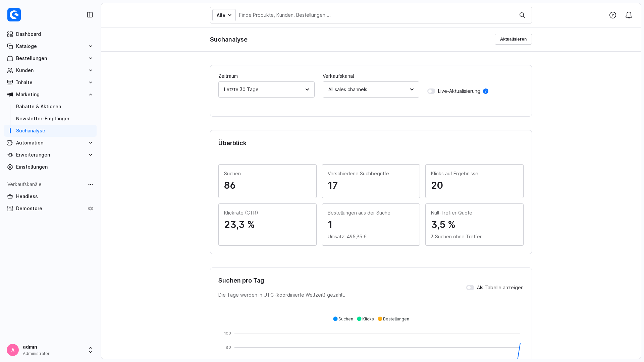The image size is (644, 362).
Task: Click the Live-Aktualisierung help tooltip icon
Action: click(x=486, y=91)
